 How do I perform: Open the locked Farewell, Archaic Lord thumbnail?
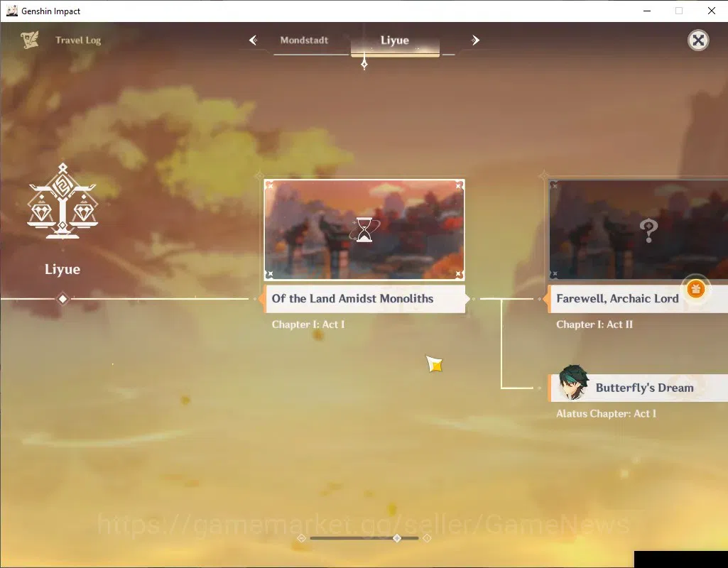639,230
